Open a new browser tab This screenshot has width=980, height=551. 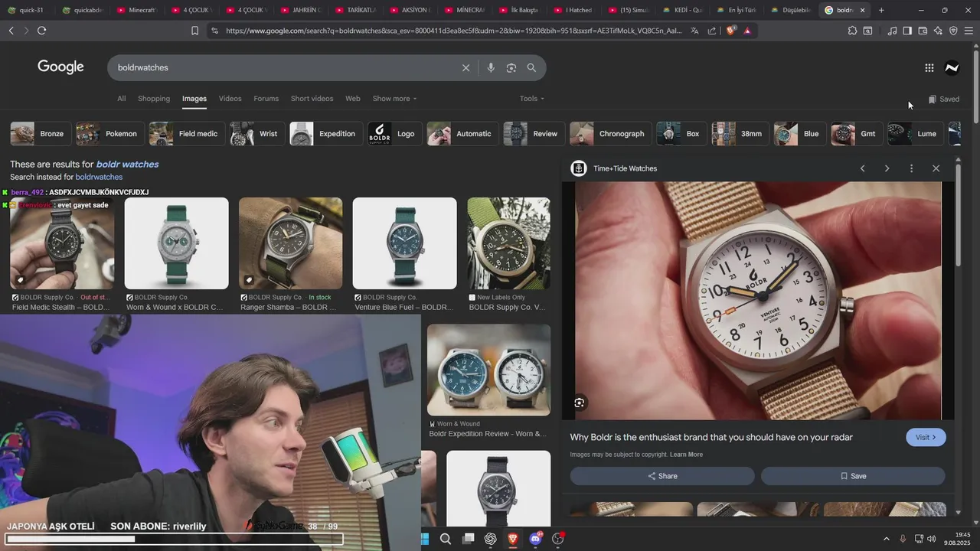click(881, 10)
